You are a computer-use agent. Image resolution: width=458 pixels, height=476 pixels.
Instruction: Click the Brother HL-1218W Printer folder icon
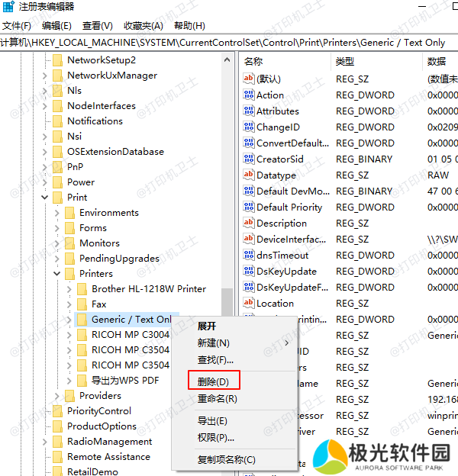coord(82,289)
